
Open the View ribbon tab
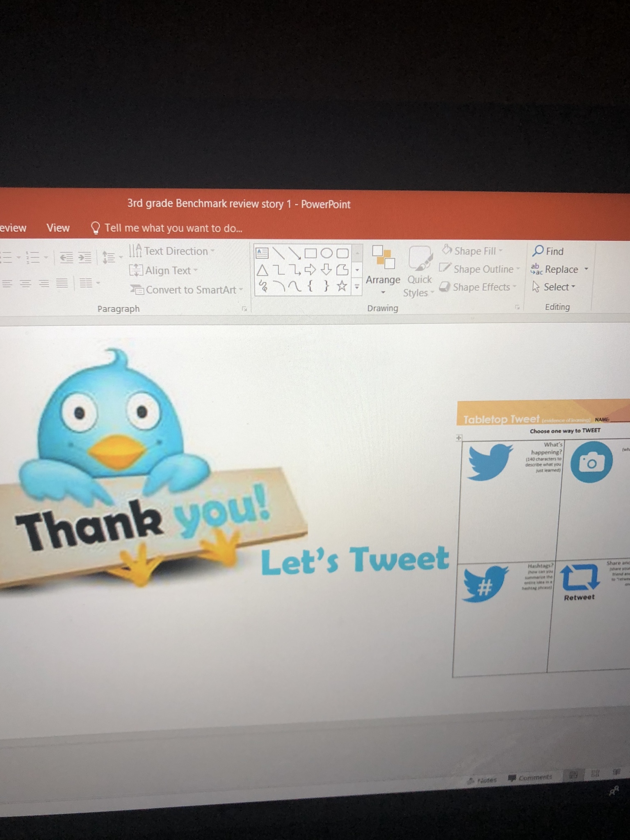tap(58, 228)
